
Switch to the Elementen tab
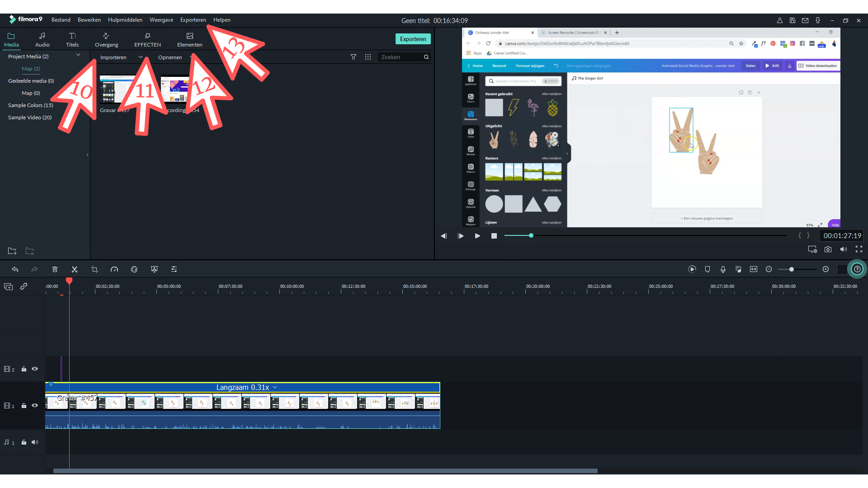coord(190,40)
